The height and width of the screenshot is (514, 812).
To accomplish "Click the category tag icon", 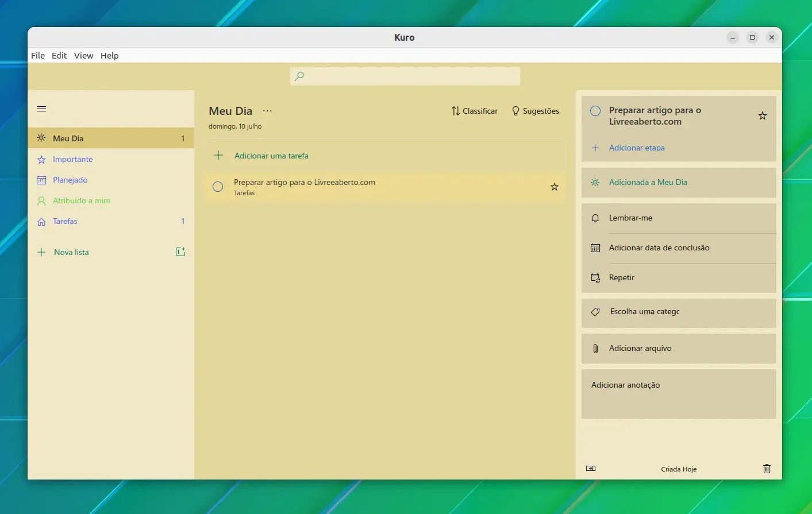I will point(595,312).
